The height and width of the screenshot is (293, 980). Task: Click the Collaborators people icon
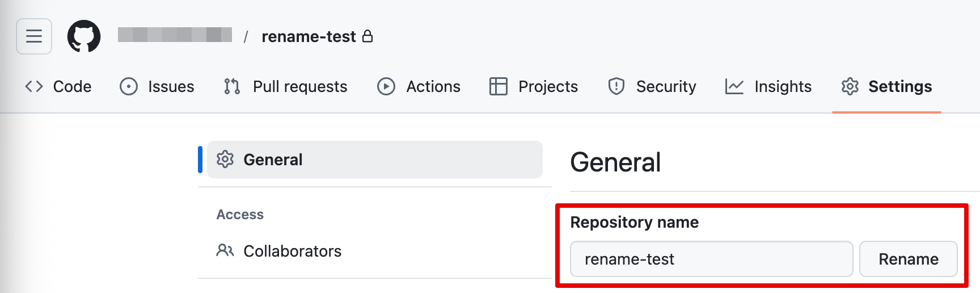click(x=225, y=250)
